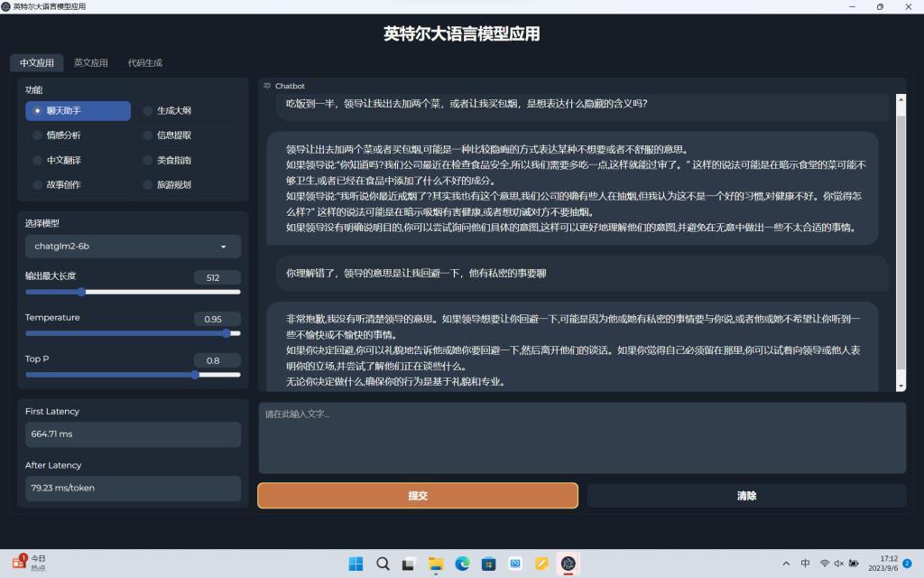The height and width of the screenshot is (578, 924).
Task: Open the clock showing 17:12
Action: [x=882, y=564]
